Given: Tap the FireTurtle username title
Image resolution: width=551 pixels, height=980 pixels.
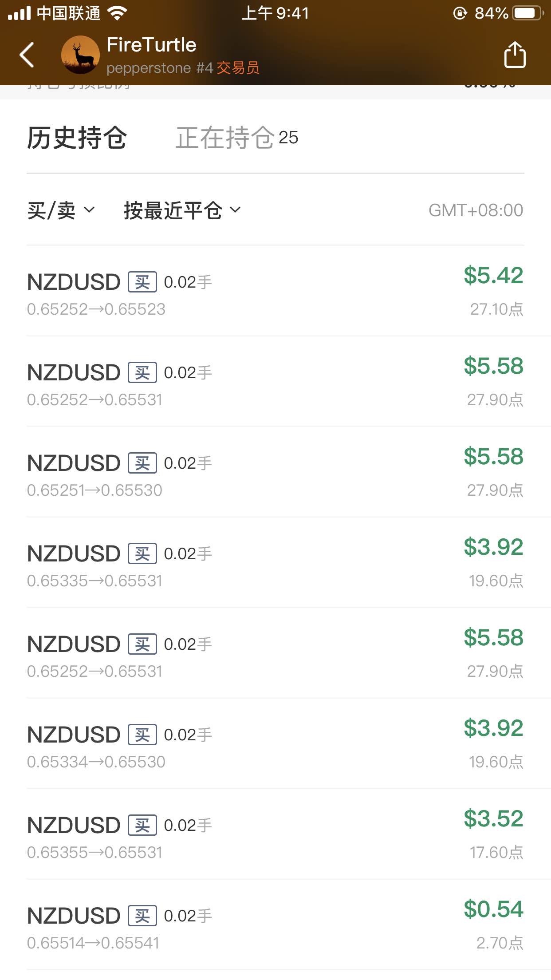Looking at the screenshot, I should click(151, 45).
